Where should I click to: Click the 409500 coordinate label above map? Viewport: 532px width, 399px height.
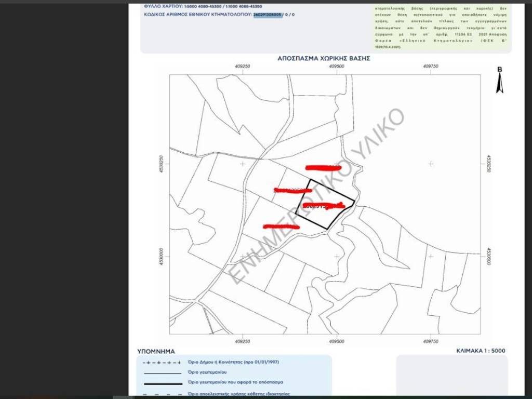pos(337,66)
